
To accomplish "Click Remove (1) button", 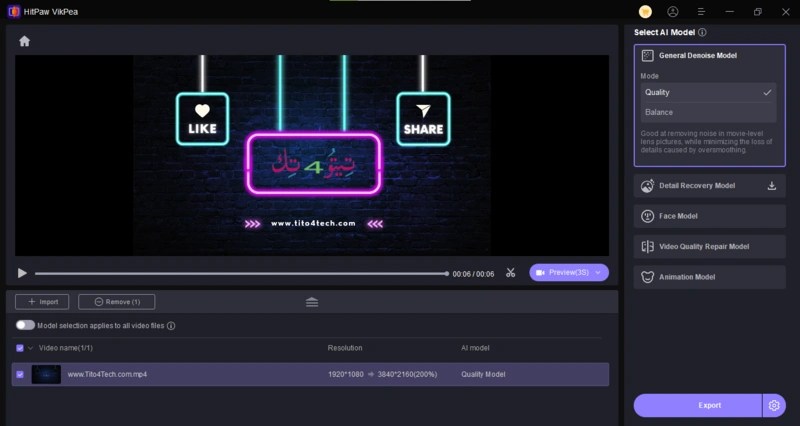I will coord(117,302).
